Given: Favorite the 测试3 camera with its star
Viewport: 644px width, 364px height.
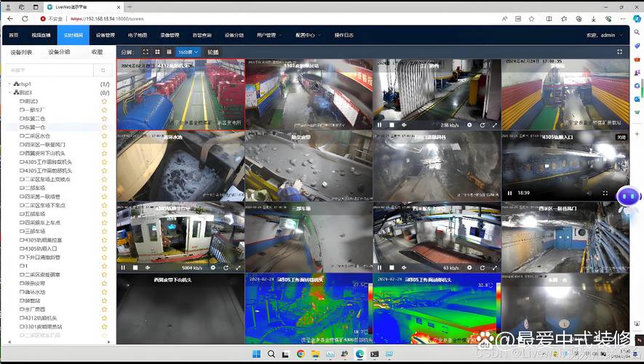Looking at the screenshot, I should coord(104,101).
